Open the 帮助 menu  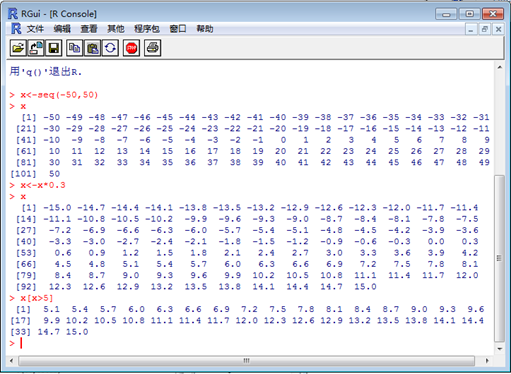[x=205, y=29]
